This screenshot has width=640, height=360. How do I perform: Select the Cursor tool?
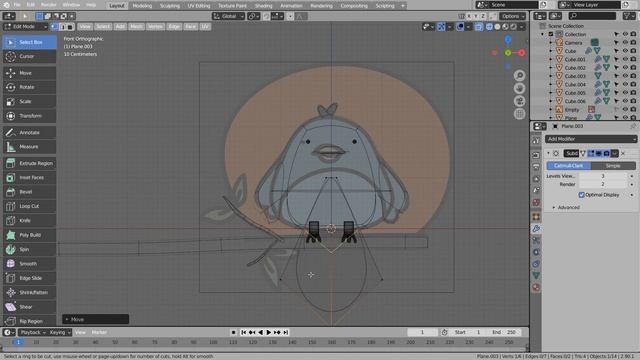point(29,56)
